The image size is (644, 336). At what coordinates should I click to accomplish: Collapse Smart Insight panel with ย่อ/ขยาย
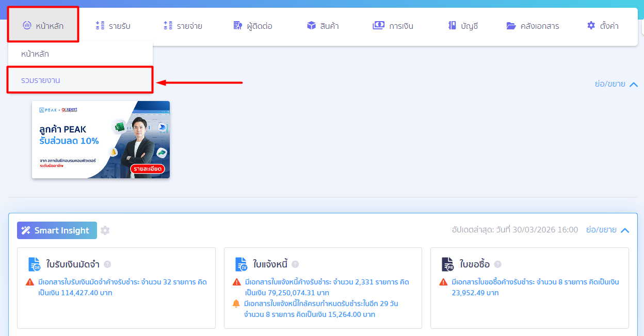608,230
